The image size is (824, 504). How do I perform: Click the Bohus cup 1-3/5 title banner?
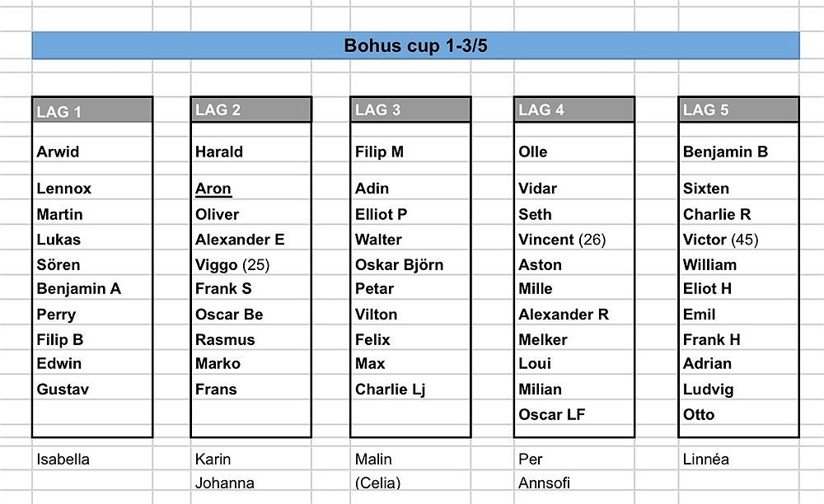tap(415, 45)
